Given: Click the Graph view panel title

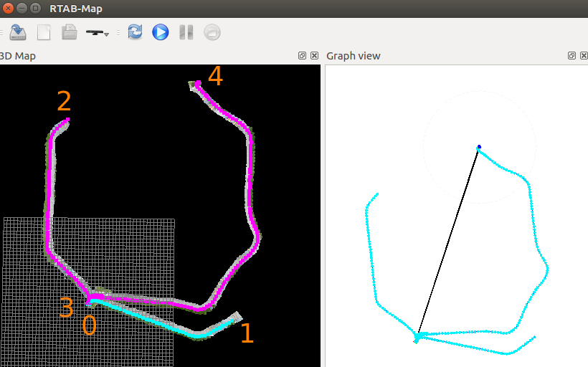Looking at the screenshot, I should point(354,56).
